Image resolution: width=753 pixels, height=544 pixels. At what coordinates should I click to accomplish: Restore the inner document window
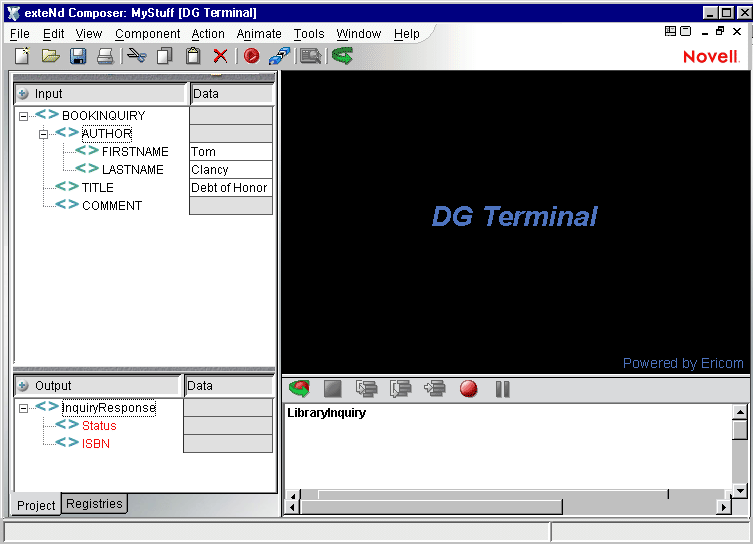[x=720, y=31]
